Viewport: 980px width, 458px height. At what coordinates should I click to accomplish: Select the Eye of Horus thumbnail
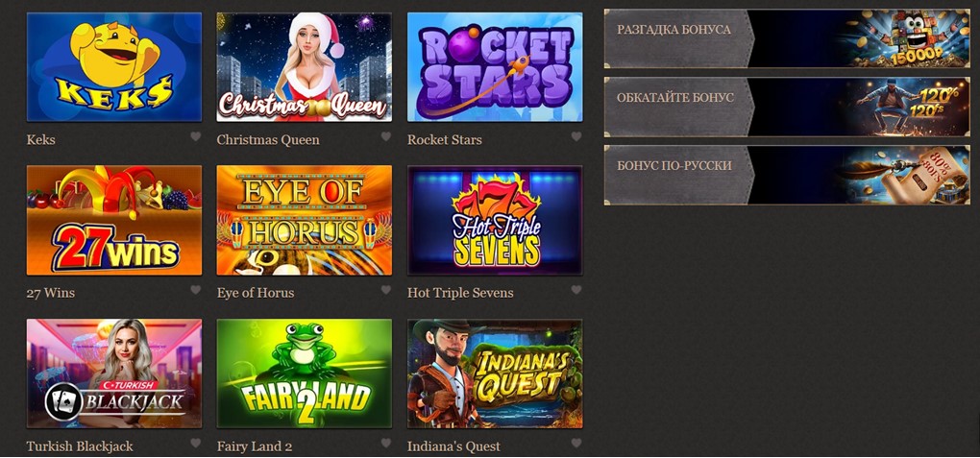[305, 220]
